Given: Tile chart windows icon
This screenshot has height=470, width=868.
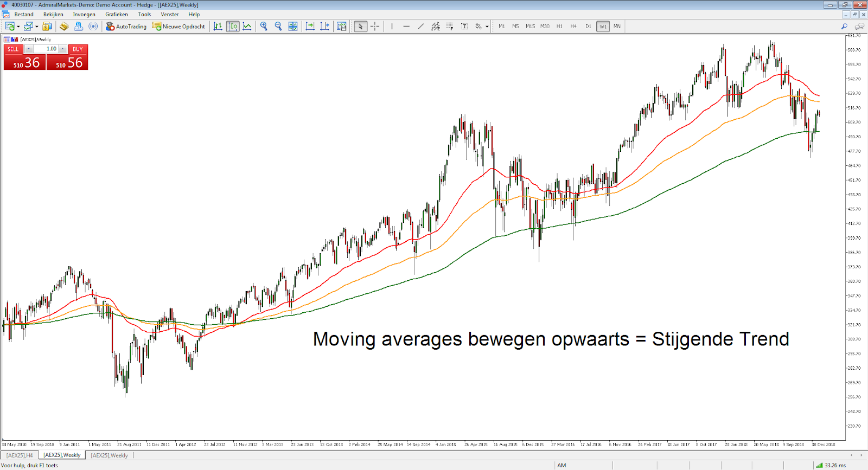Looking at the screenshot, I should click(x=293, y=26).
